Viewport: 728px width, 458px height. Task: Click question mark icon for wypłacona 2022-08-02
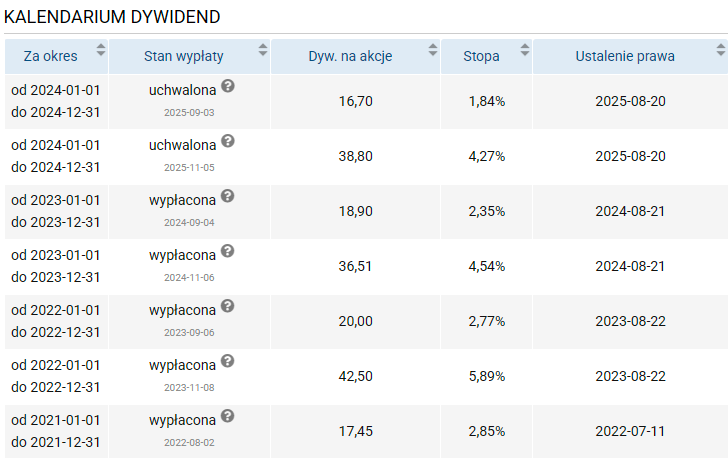228,416
